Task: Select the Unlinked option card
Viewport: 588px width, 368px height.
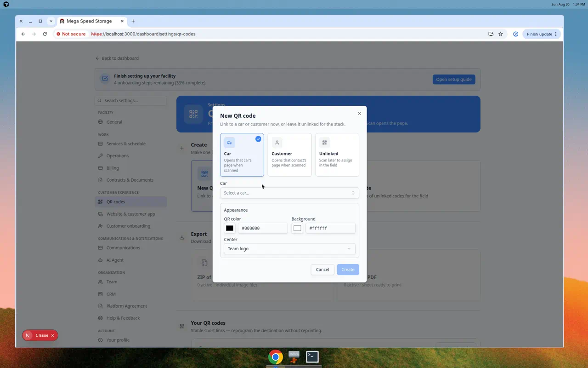Action: click(337, 155)
